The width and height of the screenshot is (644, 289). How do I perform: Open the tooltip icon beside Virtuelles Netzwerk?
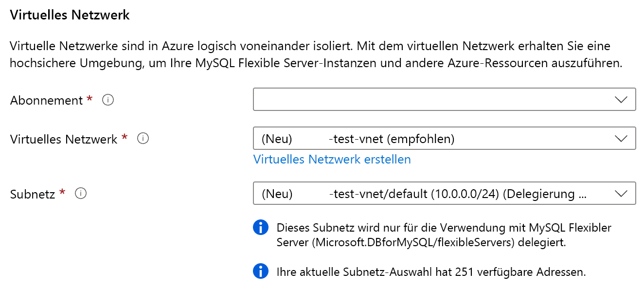[143, 138]
